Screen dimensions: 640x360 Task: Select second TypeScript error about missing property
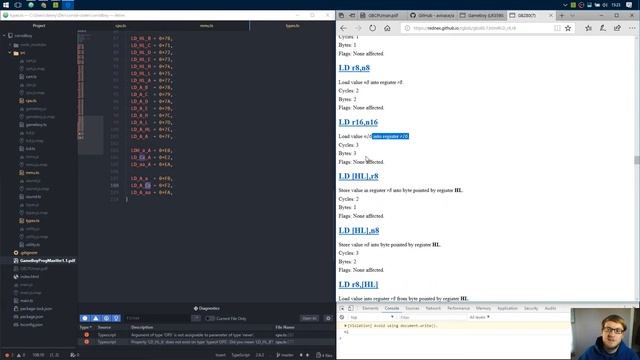(x=207, y=342)
